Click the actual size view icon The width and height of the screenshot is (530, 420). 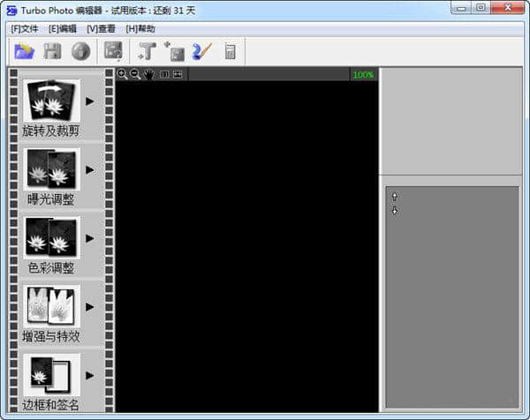point(164,74)
